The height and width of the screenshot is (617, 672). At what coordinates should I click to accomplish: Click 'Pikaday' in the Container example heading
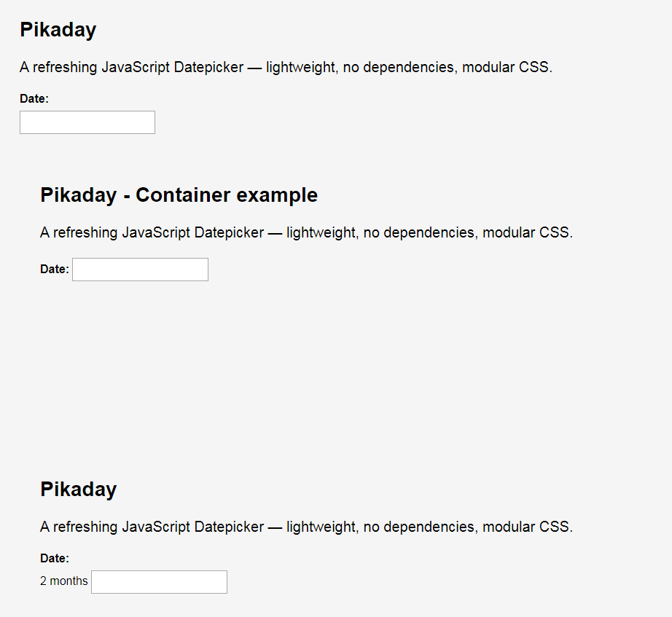click(x=79, y=196)
